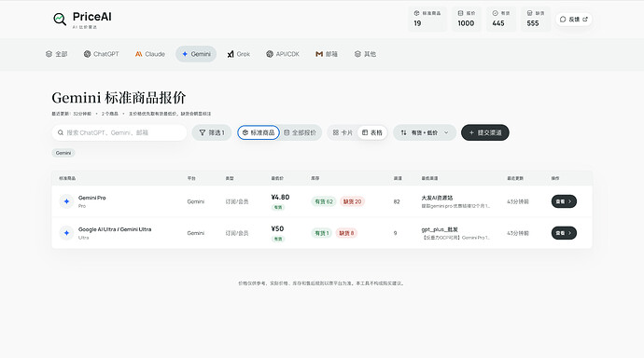
Task: Click the external link icon in the 反馈 button
Action: [x=585, y=19]
